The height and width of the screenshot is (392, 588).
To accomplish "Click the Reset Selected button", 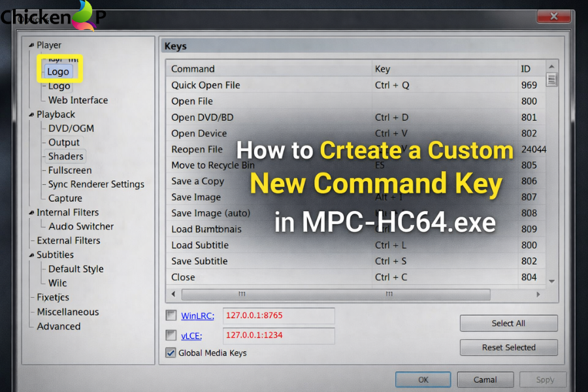I will (x=508, y=347).
